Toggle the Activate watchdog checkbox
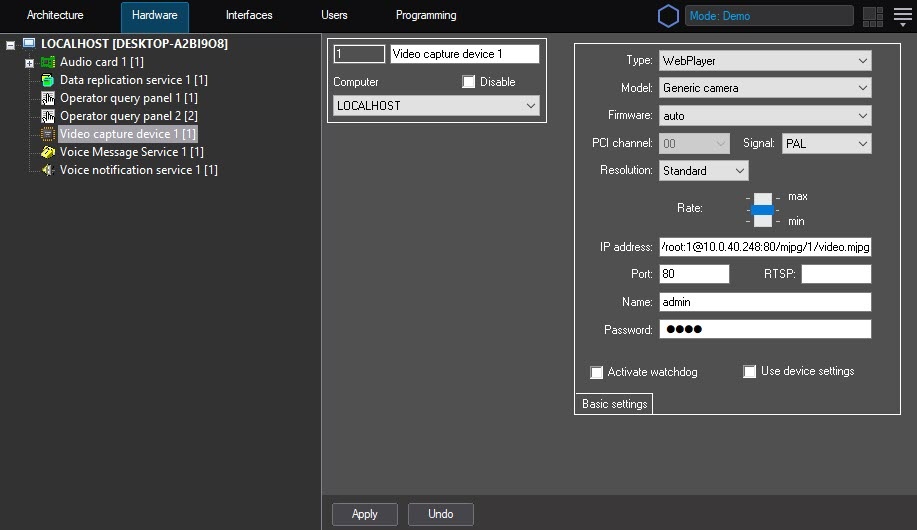 coord(597,372)
